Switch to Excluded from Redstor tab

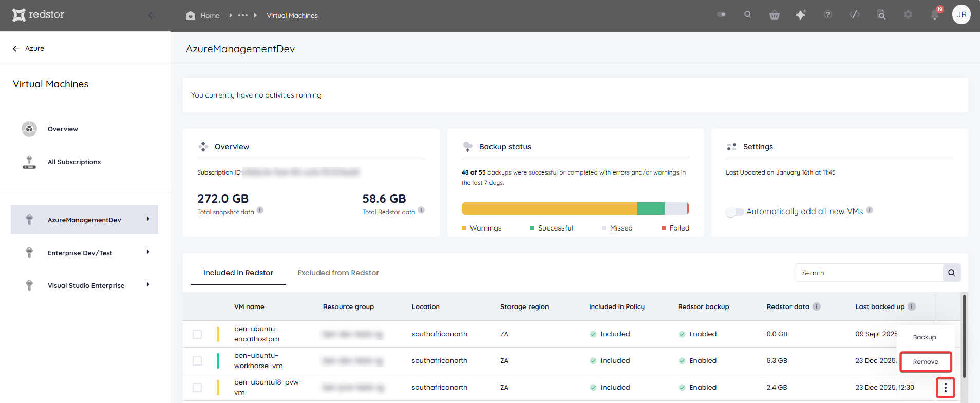pos(338,273)
